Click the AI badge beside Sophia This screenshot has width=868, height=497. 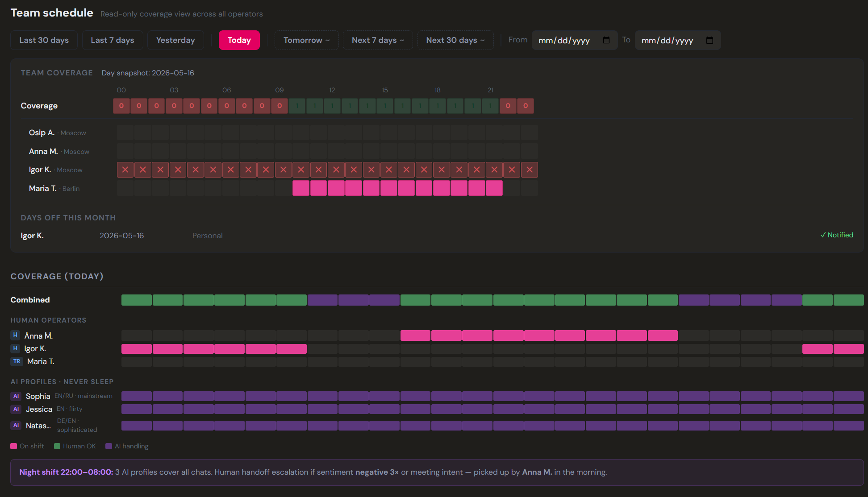tap(16, 396)
